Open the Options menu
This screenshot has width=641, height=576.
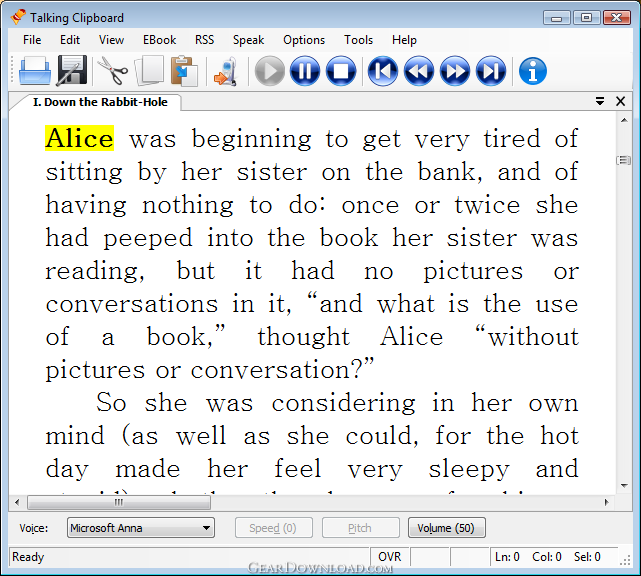pos(304,40)
